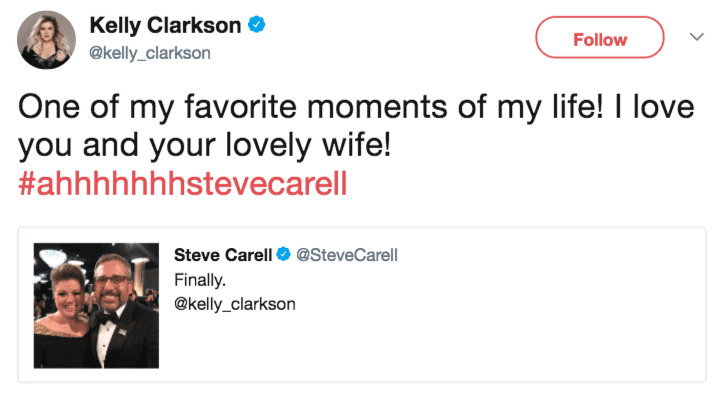Click Steve Carell's blue verified badge
The height and width of the screenshot is (394, 728).
283,254
